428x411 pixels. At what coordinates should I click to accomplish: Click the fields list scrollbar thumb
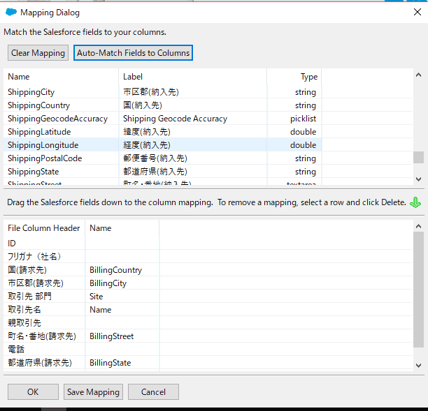tap(418, 157)
